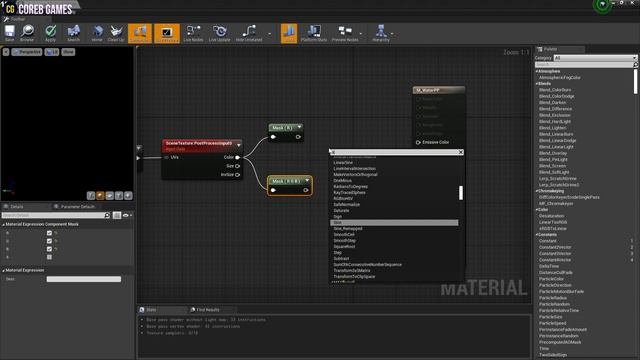Screen dimensions: 640x360
Task: Click the viewport Show button
Action: coord(68,52)
